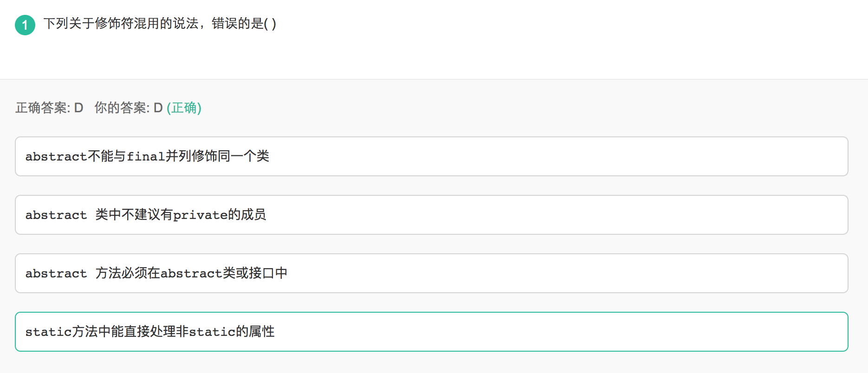This screenshot has height=373, width=868.
Task: Choose option abstract 类中不建议有private的成员
Action: click(x=431, y=215)
